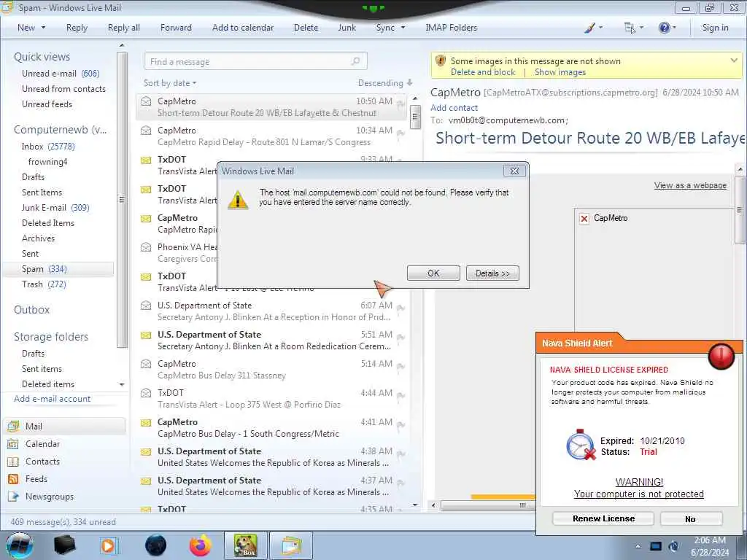747x560 pixels.
Task: Open the Help question mark icon
Action: click(x=664, y=28)
